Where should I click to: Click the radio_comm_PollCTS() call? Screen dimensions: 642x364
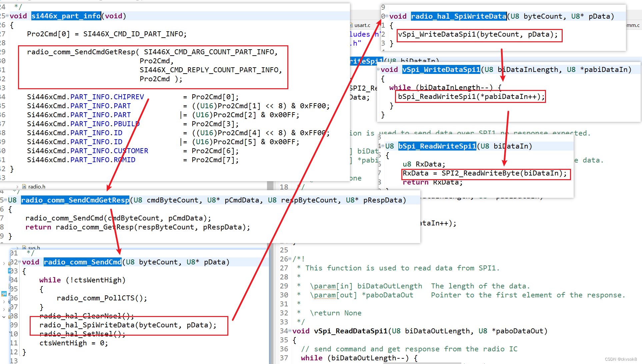coord(102,298)
